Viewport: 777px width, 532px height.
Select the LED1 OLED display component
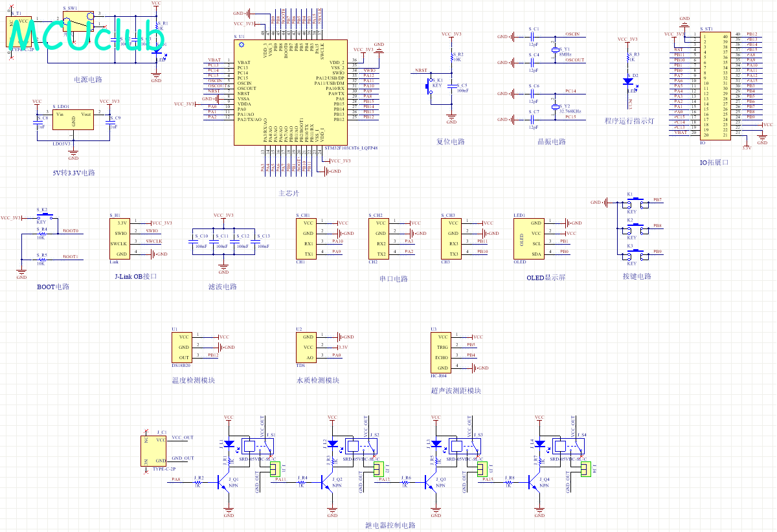529,239
